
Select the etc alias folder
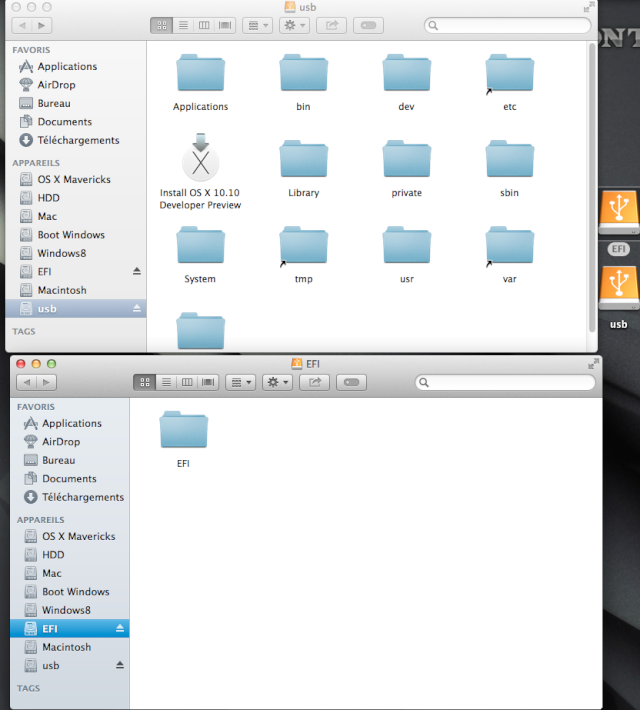point(510,73)
